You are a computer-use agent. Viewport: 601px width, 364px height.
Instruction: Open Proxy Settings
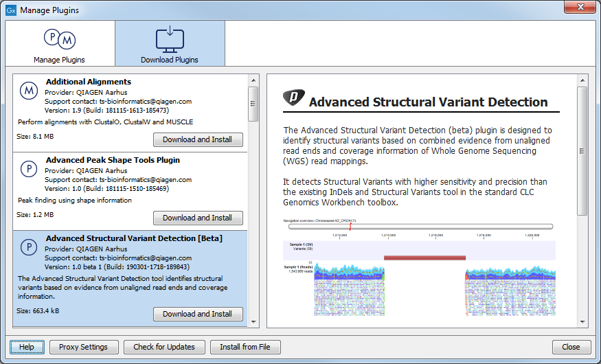[84, 347]
